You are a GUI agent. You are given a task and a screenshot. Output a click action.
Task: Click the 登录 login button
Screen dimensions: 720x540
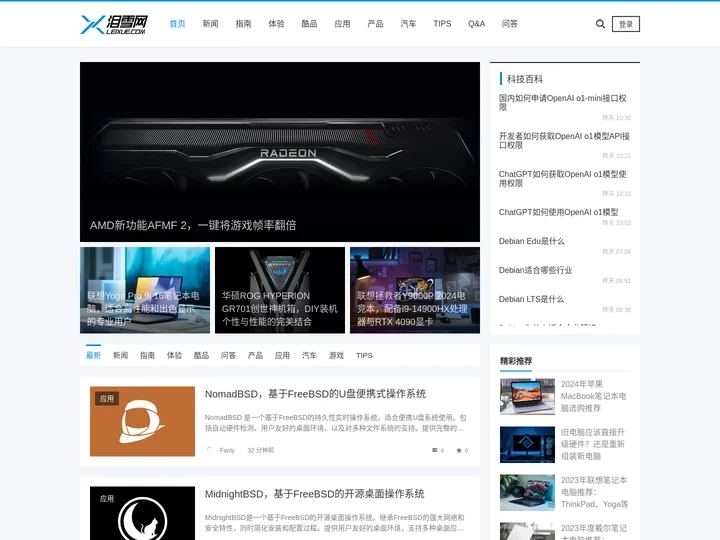pyautogui.click(x=625, y=24)
